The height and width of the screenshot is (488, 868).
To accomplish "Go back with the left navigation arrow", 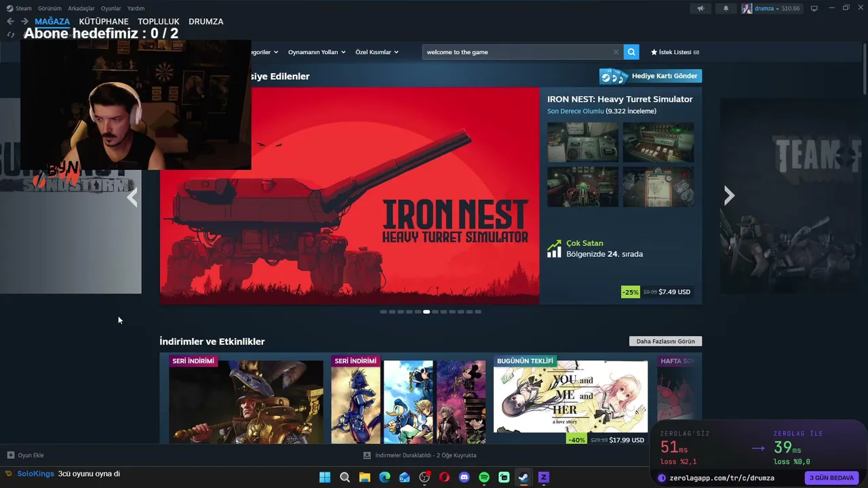I will pos(10,21).
